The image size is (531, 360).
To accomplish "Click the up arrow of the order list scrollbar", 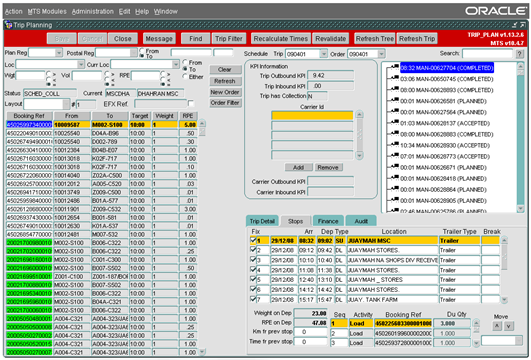I will (202, 123).
